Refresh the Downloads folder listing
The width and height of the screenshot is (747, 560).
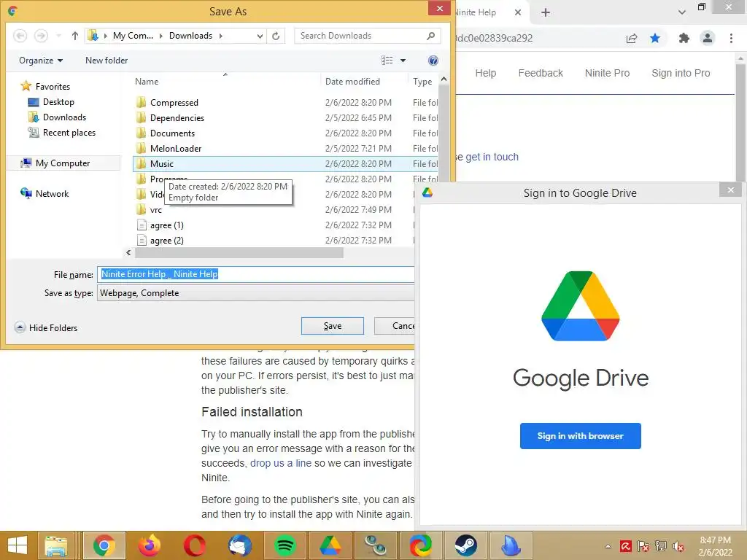click(276, 36)
